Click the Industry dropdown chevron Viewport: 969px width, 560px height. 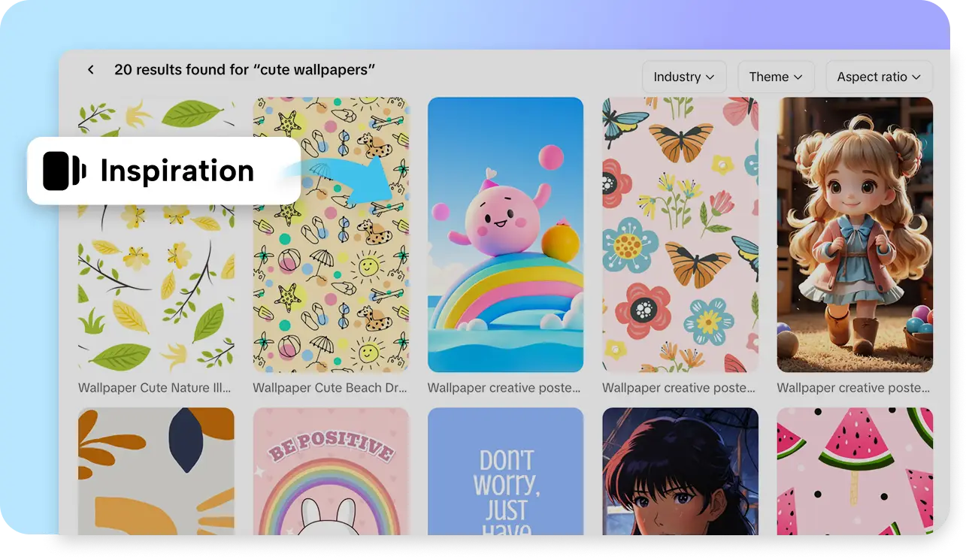(x=712, y=77)
